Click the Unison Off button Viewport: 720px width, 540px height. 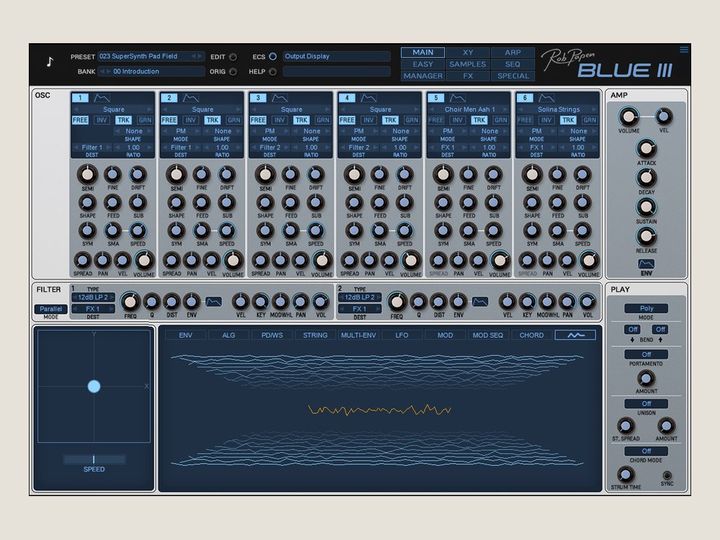pyautogui.click(x=646, y=404)
